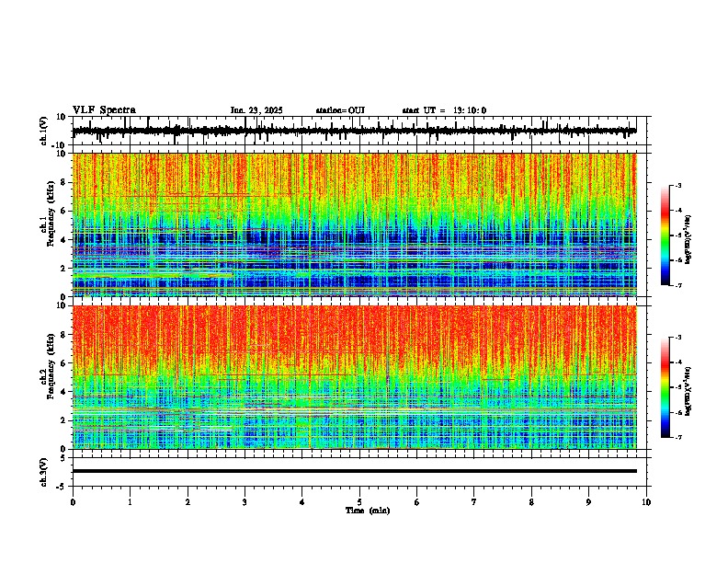Screen dimensions: 728x563
Task: Click the "-7" label on ch.2 color scale
Action: coord(678,438)
